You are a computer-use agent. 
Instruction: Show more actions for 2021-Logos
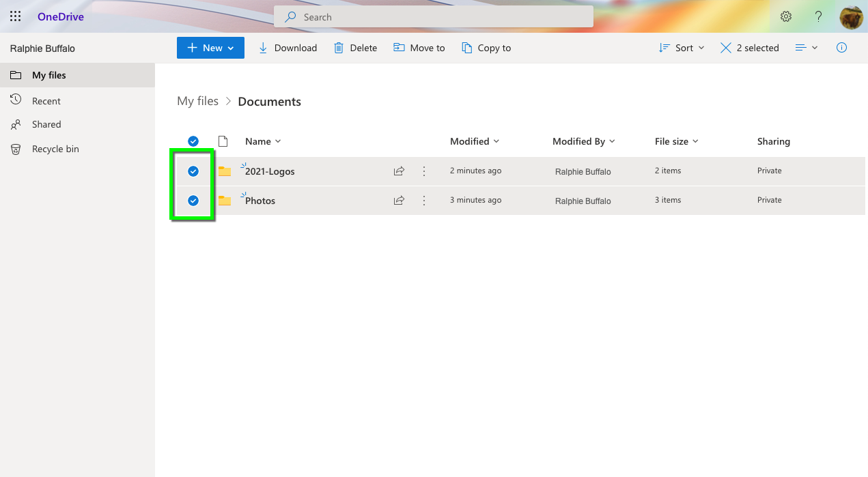click(424, 171)
